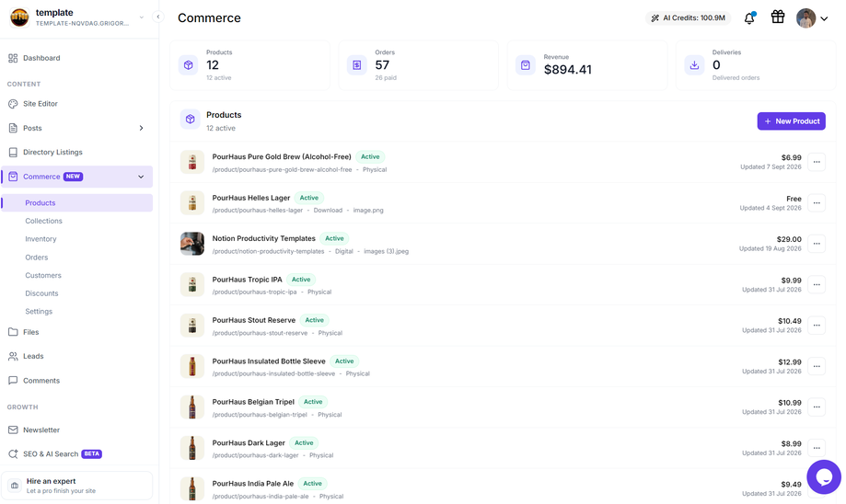846x504 pixels.
Task: Click the Revenue stat bag icon
Action: tap(526, 65)
